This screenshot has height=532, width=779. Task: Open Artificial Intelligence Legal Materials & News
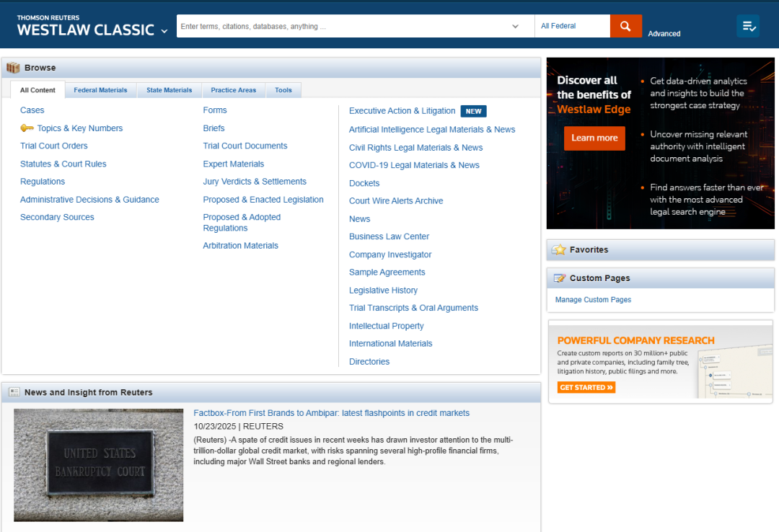[432, 129]
